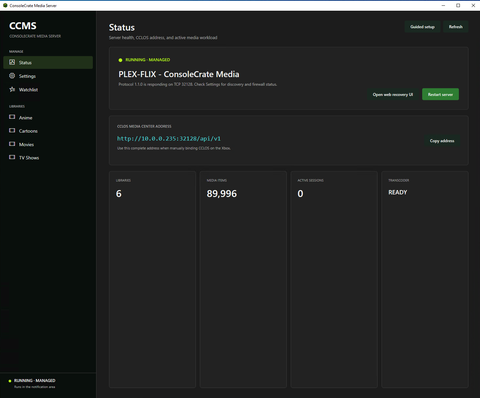Maximize the ConsoleCrate Media Server window
The height and width of the screenshot is (398, 480).
pyautogui.click(x=458, y=5)
